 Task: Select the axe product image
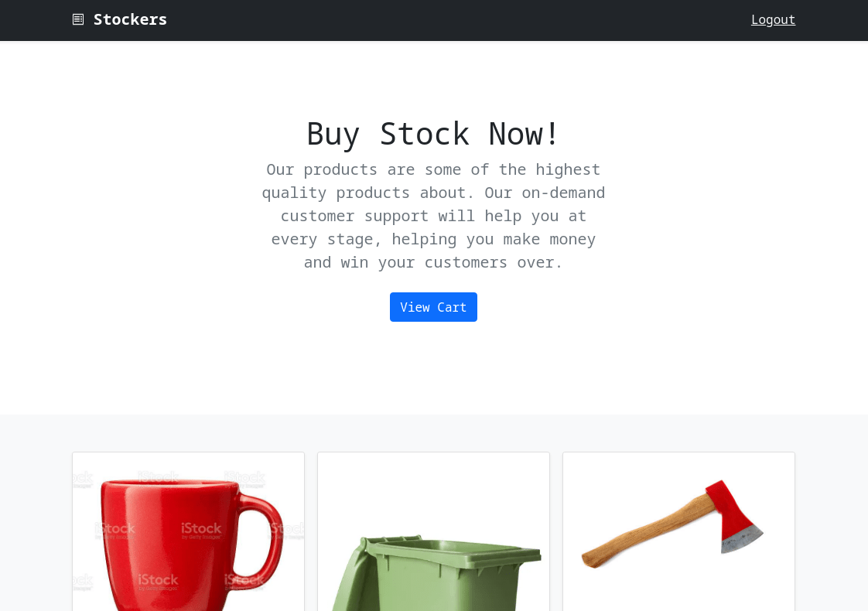[678, 532]
